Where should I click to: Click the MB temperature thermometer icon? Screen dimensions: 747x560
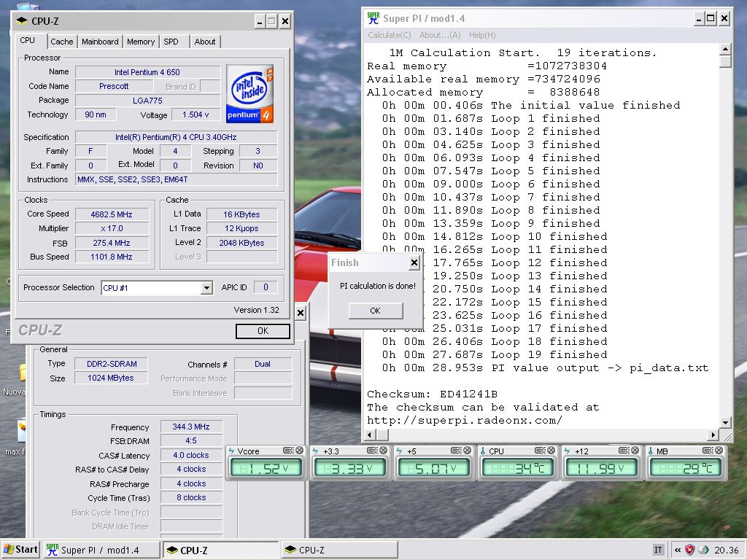pyautogui.click(x=650, y=451)
